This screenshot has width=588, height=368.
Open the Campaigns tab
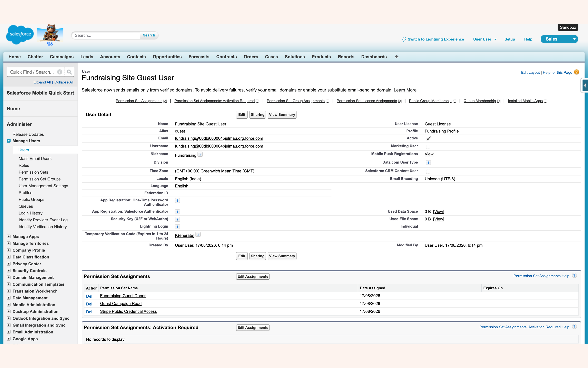[x=62, y=57]
